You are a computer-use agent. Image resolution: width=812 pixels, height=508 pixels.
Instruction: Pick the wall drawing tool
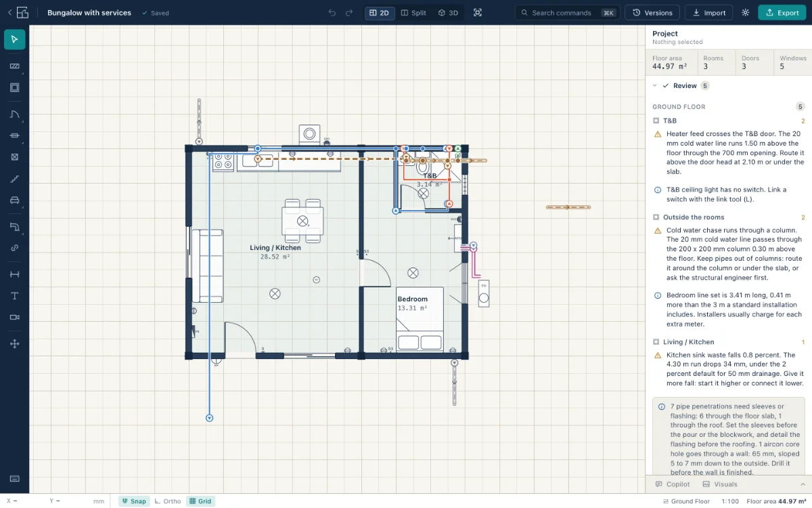(15, 66)
